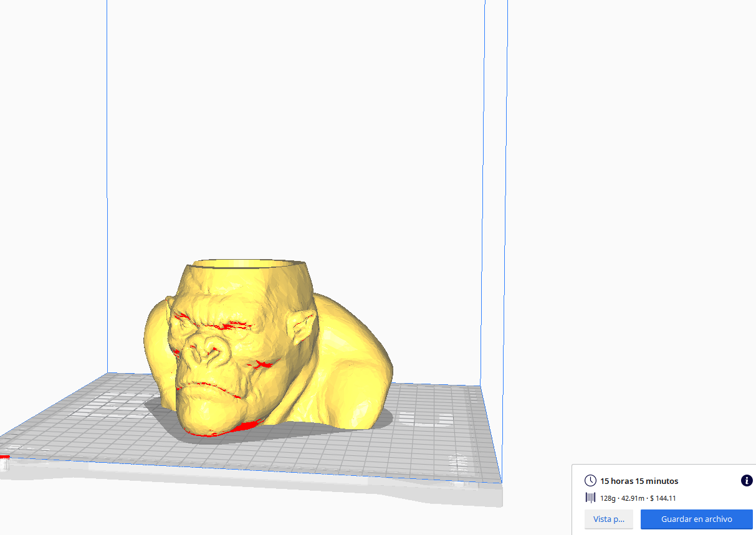The height and width of the screenshot is (535, 756).
Task: Click the spool symbol before '128g'
Action: pos(590,498)
